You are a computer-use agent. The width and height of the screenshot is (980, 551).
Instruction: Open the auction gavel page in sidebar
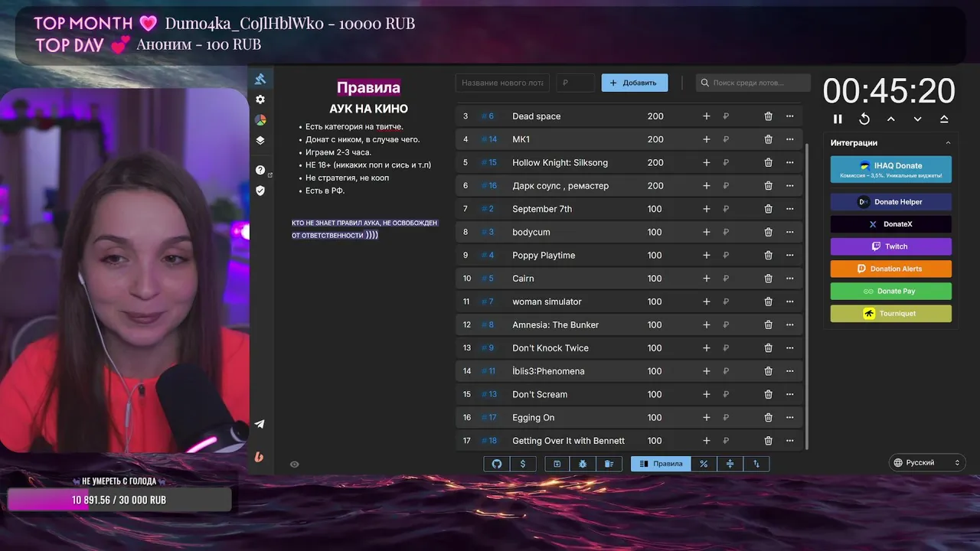260,79
